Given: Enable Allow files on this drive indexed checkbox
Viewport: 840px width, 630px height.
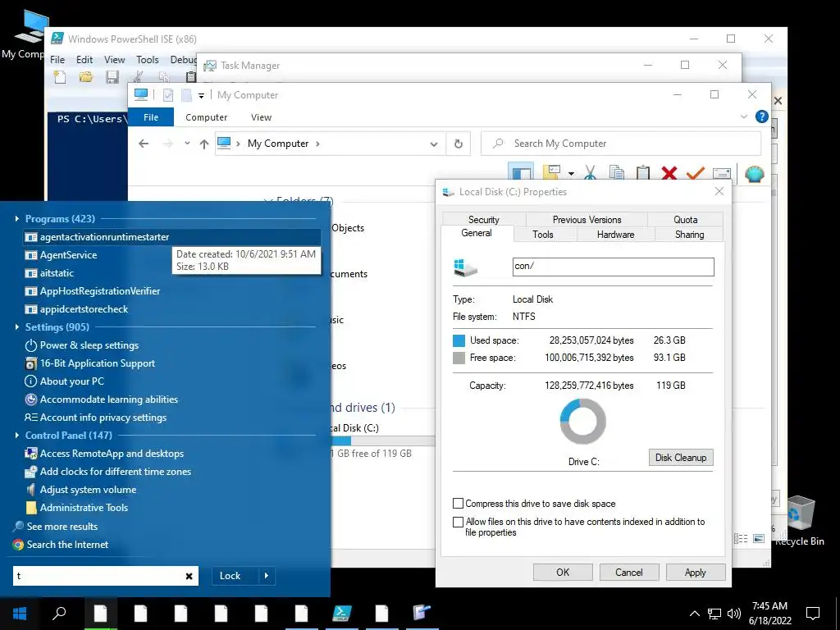Looking at the screenshot, I should tap(458, 522).
